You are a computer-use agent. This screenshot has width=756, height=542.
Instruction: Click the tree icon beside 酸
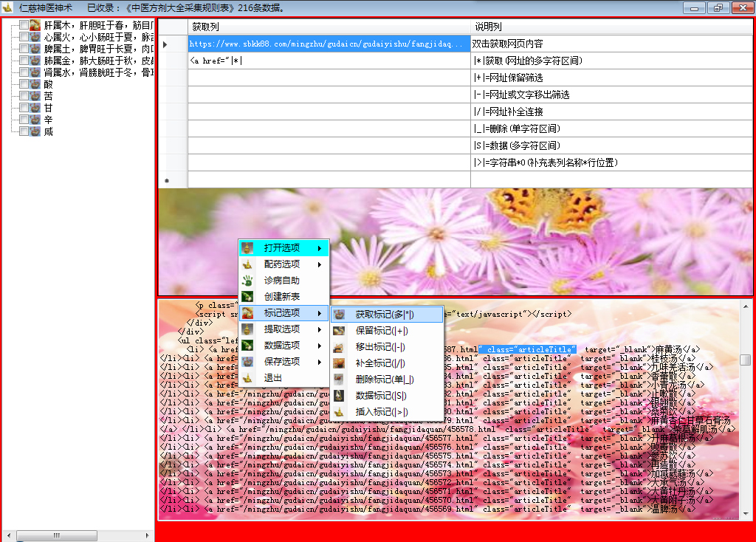(x=35, y=84)
